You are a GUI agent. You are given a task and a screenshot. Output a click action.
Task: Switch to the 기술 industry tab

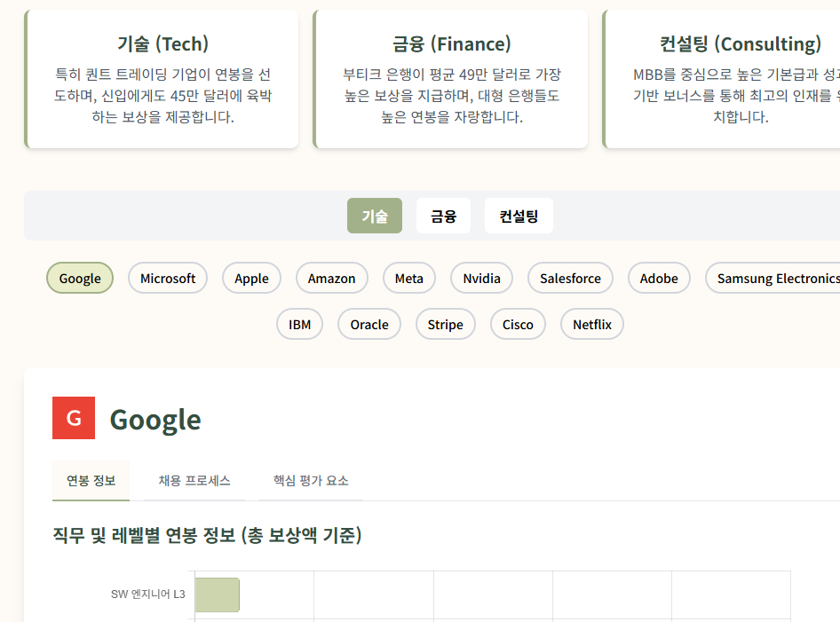pyautogui.click(x=375, y=216)
